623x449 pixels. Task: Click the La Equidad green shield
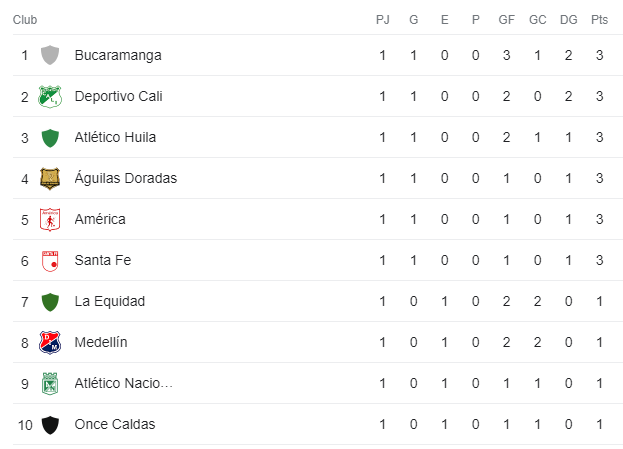[50, 302]
